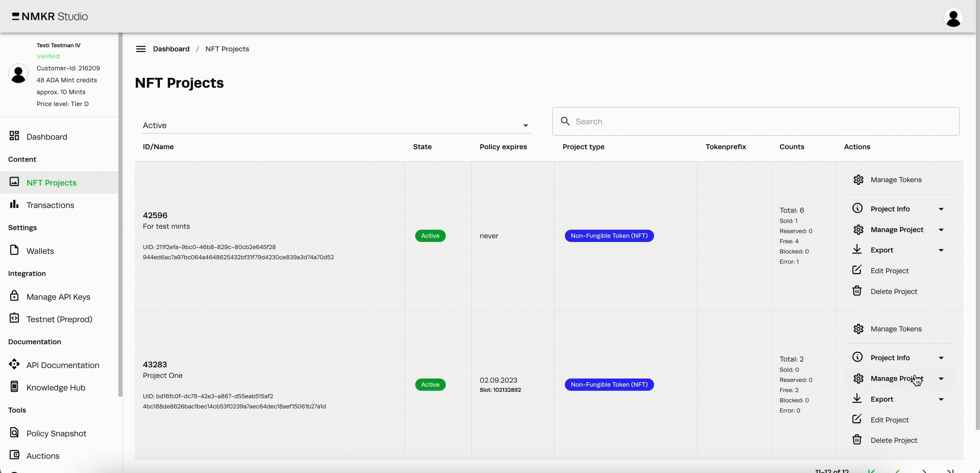Expand Export dropdown arrow for project 43283
The width and height of the screenshot is (980, 473).
[x=941, y=399]
